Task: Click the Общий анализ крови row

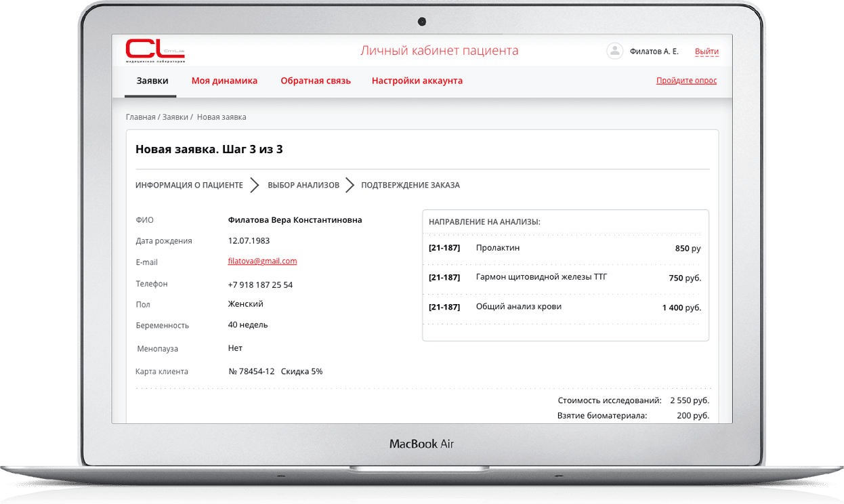Action: tap(565, 308)
